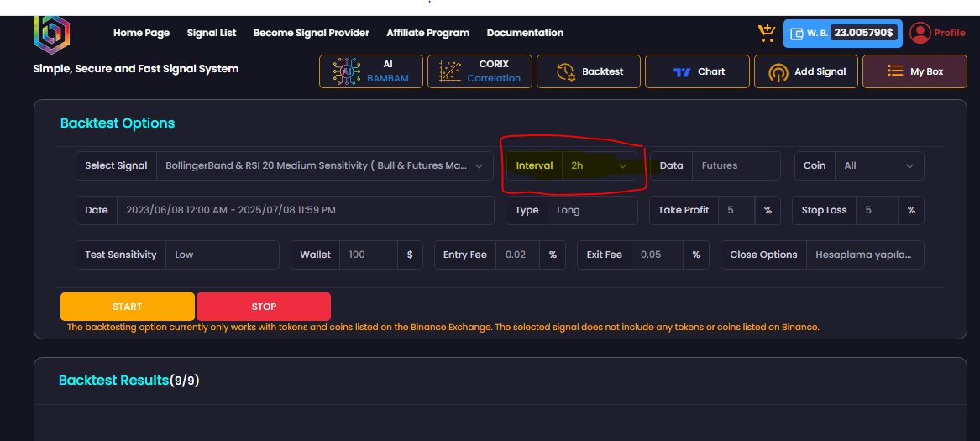Viewport: 980px width, 441px height.
Task: Click the Exit Fee value field
Action: (x=657, y=255)
